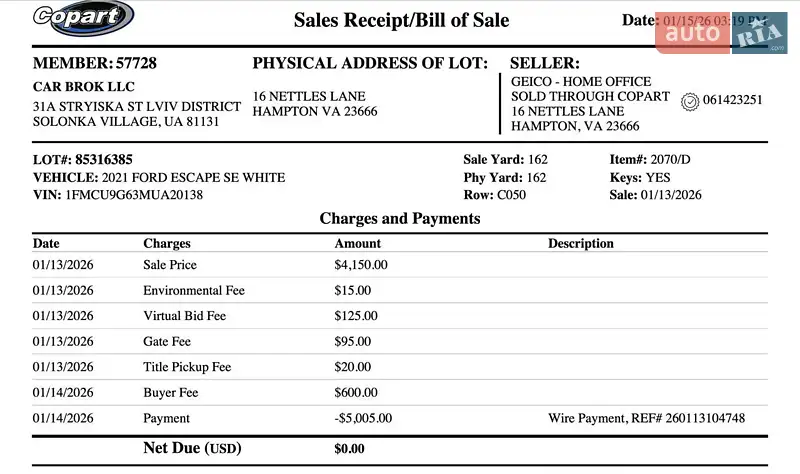
Task: Click the LOT# 85316385 text
Action: tap(83, 159)
